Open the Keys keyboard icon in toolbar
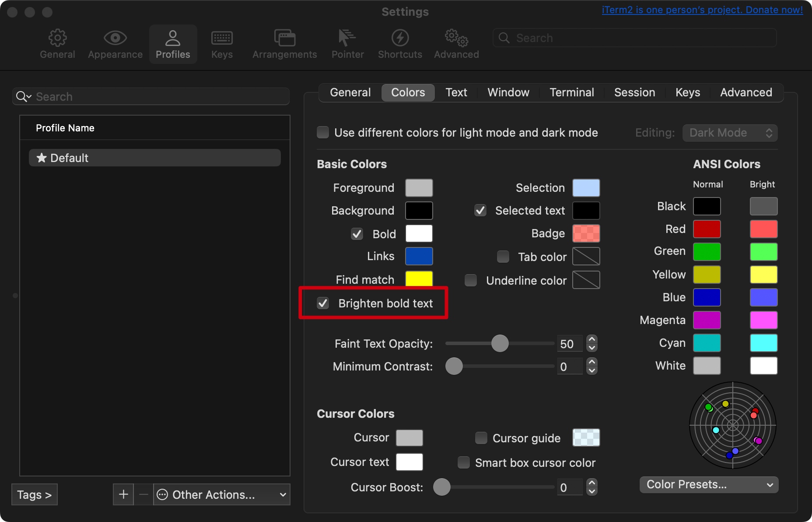 tap(222, 38)
